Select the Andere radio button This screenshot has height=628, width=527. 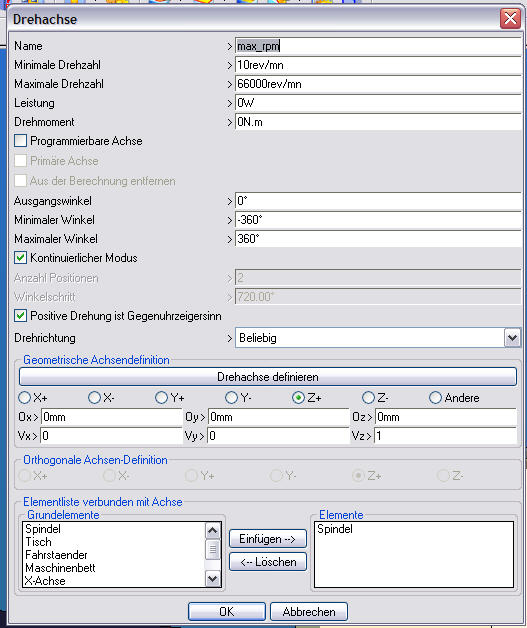(x=435, y=398)
